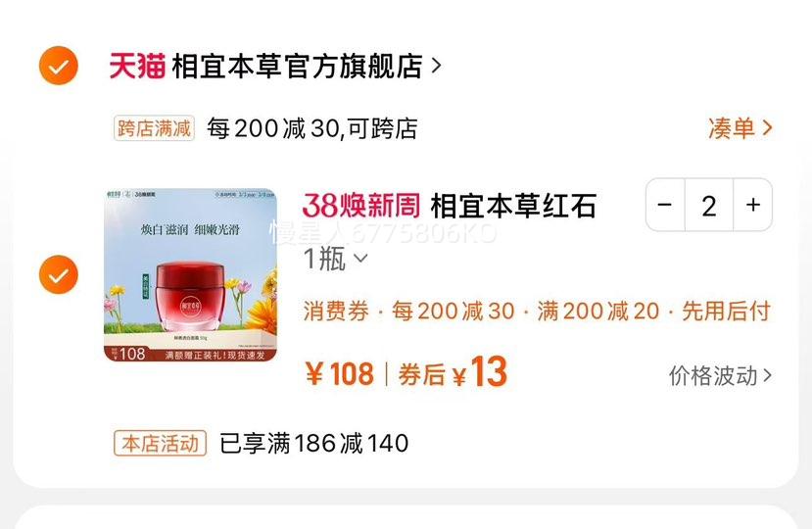Open 凑单 to add more items

click(740, 128)
